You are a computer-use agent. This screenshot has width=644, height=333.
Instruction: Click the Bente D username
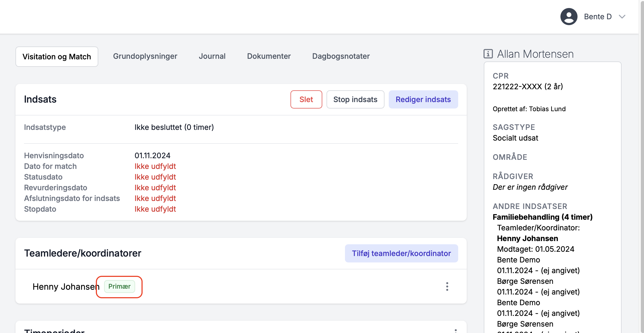[x=598, y=17]
